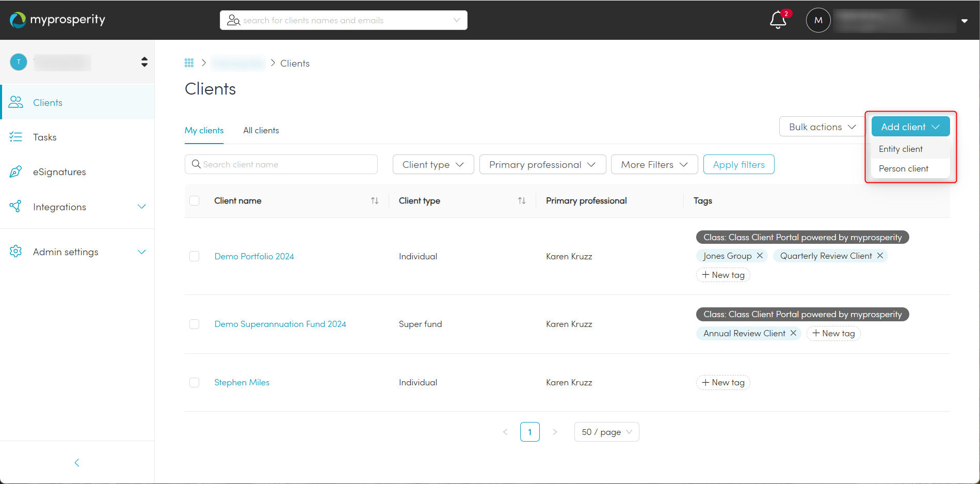Click the Search client name field
980x484 pixels.
pos(281,164)
